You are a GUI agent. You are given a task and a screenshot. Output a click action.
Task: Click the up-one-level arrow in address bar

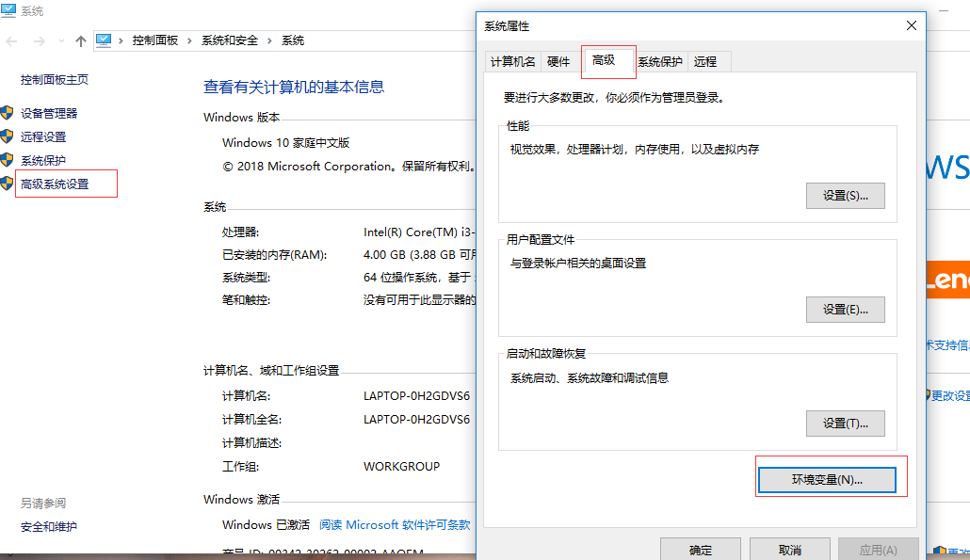pyautogui.click(x=81, y=40)
